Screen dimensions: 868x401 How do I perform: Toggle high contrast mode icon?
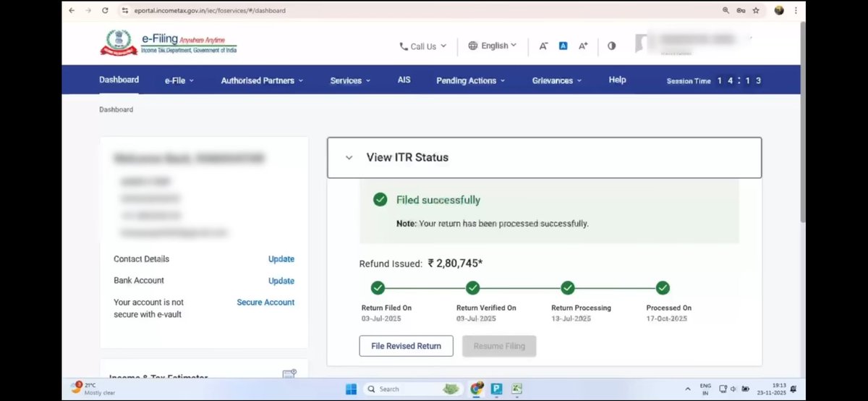(x=612, y=46)
